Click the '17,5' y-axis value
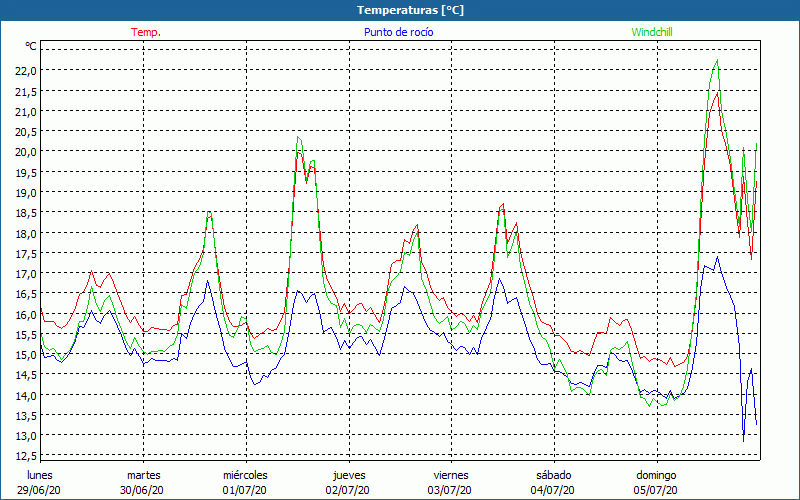This screenshot has width=800, height=500. 26,254
